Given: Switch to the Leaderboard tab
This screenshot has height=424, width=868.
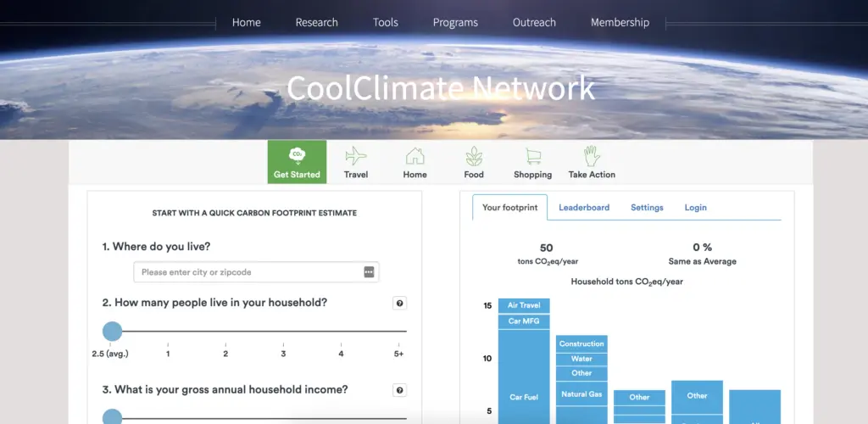Looking at the screenshot, I should (584, 208).
